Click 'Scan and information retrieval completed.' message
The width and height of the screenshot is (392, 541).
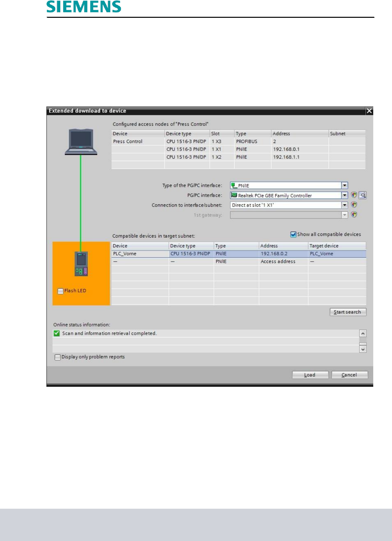[109, 333]
